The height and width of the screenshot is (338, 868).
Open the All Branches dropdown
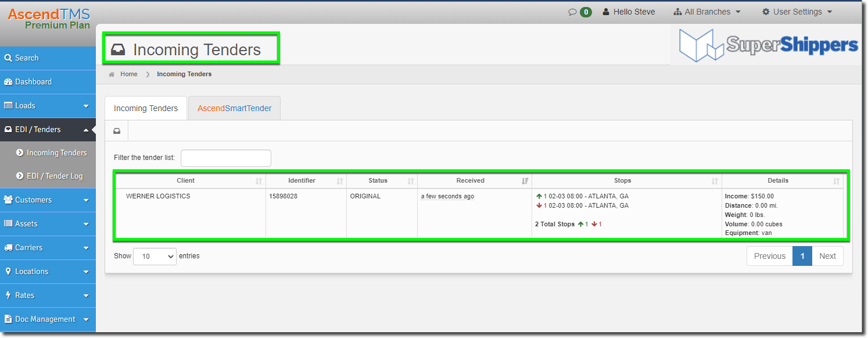(x=707, y=12)
